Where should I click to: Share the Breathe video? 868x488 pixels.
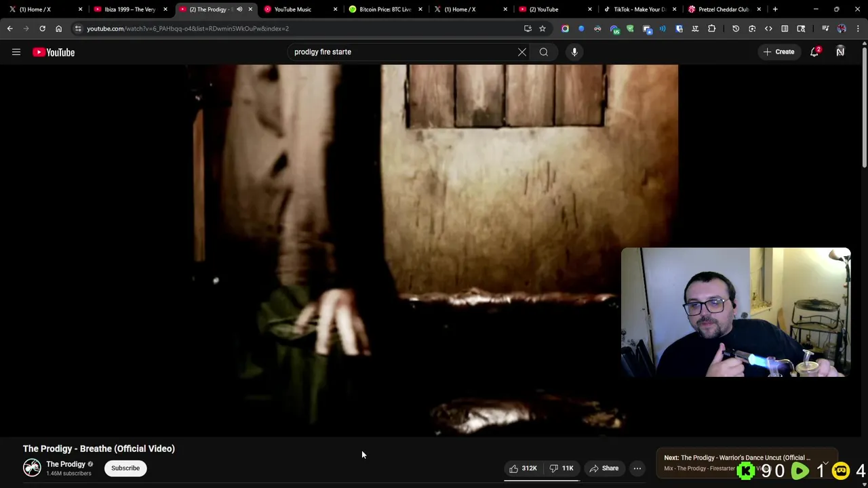coord(604,468)
